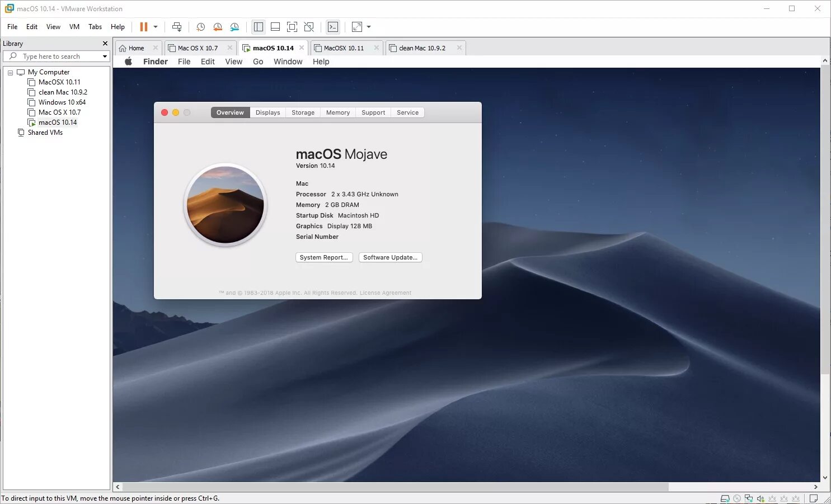
Task: Open the Go menu in macOS
Action: click(258, 62)
